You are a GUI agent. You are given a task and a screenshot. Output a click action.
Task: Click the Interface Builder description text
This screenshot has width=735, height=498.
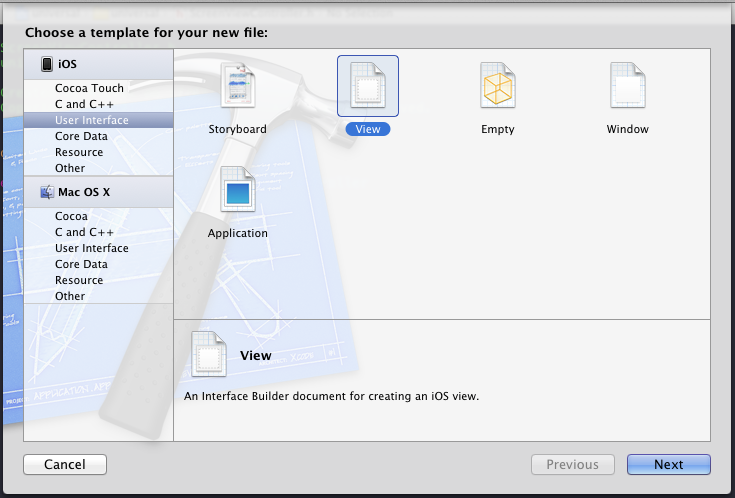tap(331, 396)
